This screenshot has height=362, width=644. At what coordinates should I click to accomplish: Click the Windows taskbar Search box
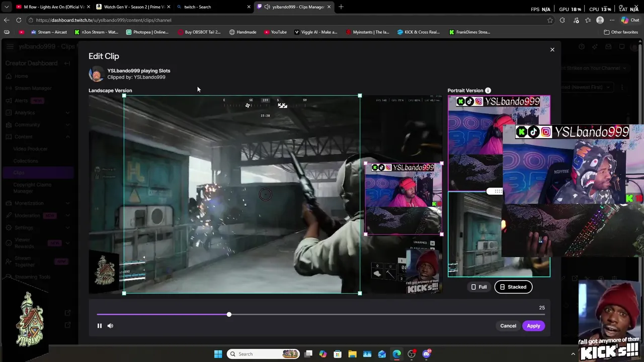coord(264,354)
